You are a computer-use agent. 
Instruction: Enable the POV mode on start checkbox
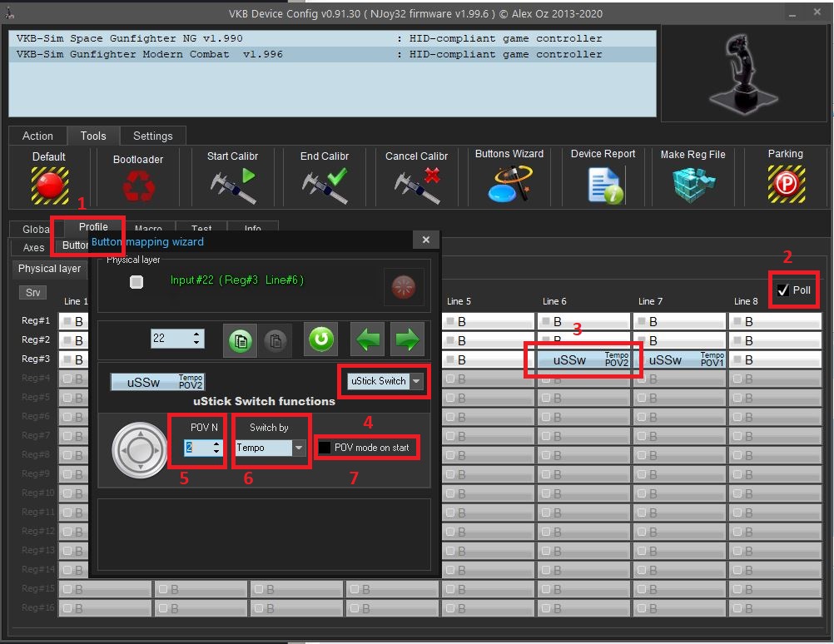tap(325, 448)
